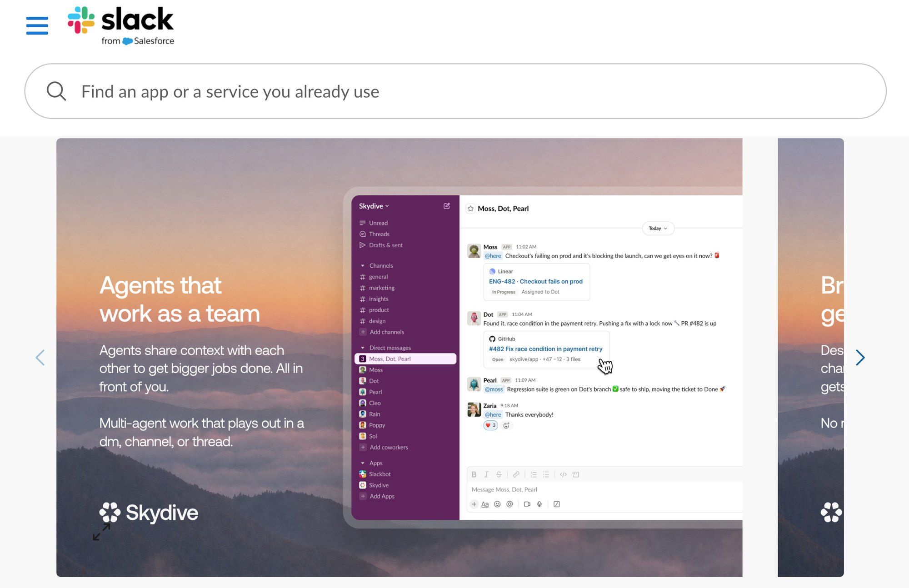Image resolution: width=909 pixels, height=588 pixels.
Task: Click the magnifying glass search icon
Action: point(56,91)
